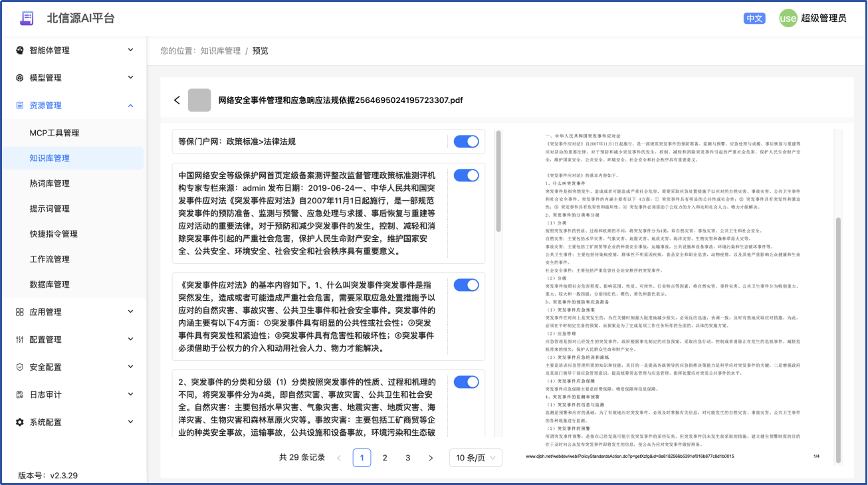Open the 10 条/页 page size dropdown

(475, 458)
